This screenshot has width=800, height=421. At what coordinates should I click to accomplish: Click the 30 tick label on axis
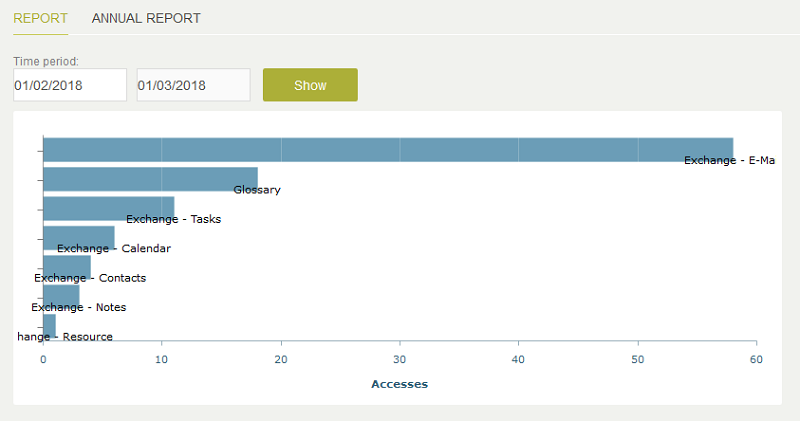399,359
